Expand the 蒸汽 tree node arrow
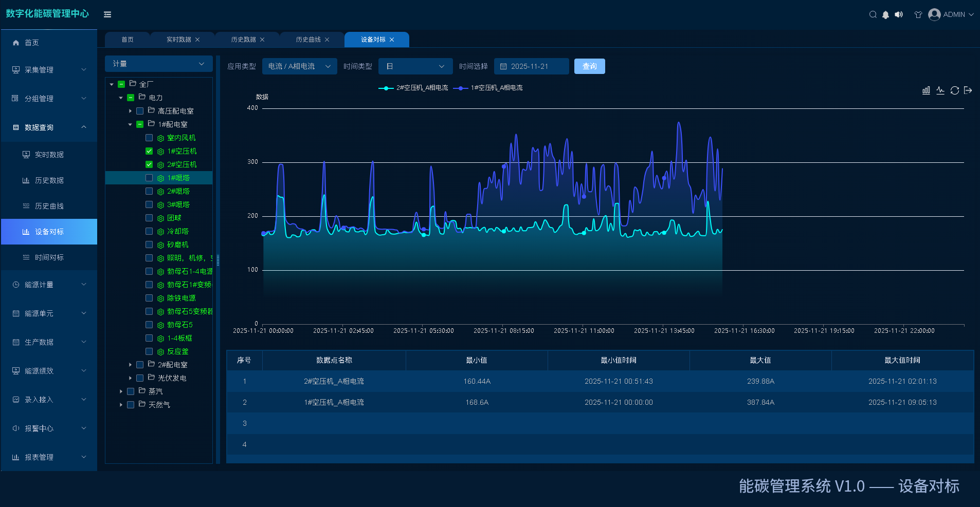 (x=121, y=391)
